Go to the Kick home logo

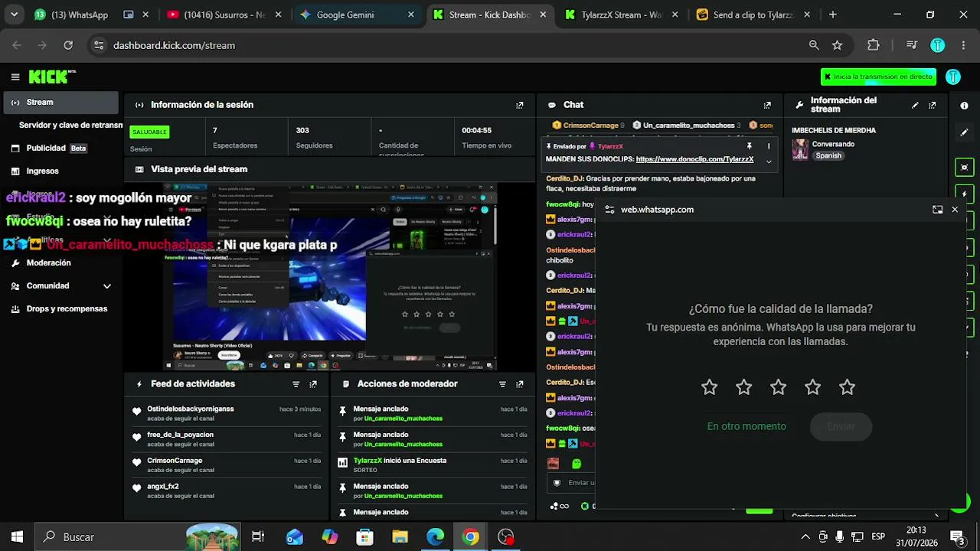click(51, 77)
